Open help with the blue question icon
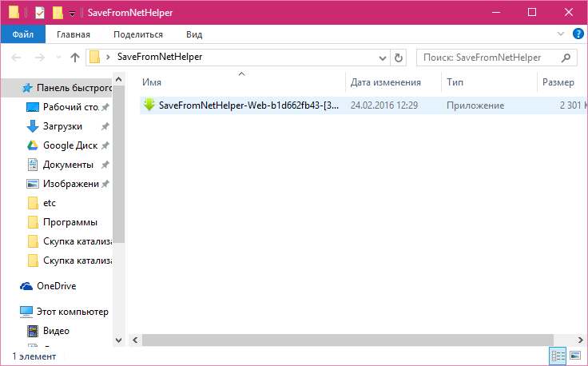The image size is (588, 366). click(578, 34)
